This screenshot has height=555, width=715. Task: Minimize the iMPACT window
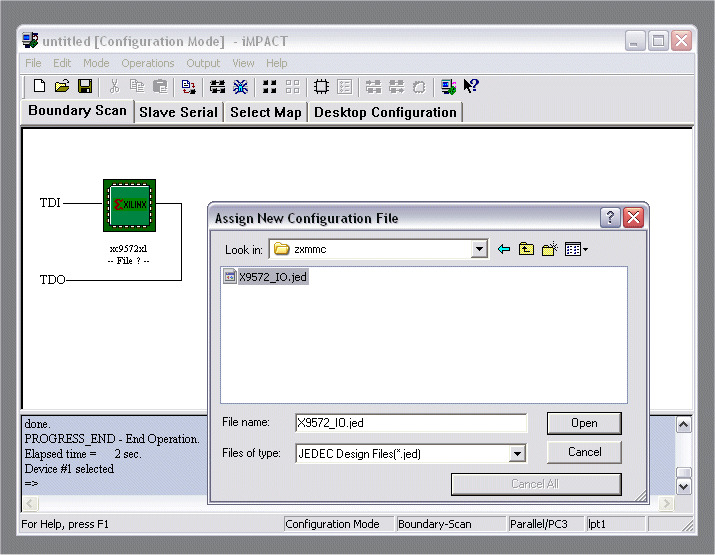pyautogui.click(x=635, y=41)
